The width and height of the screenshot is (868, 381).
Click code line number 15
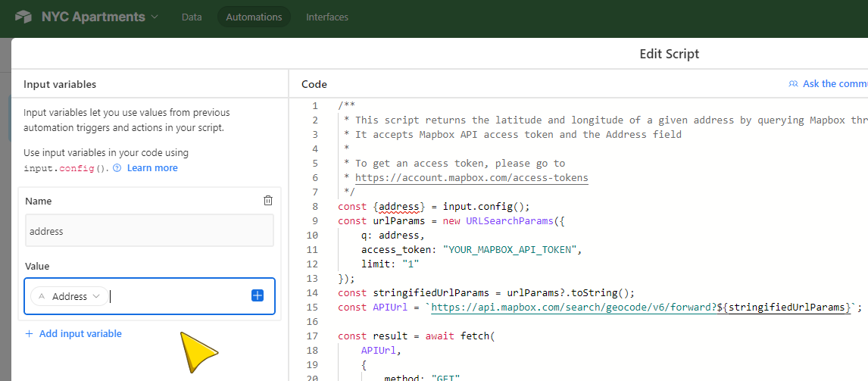311,308
